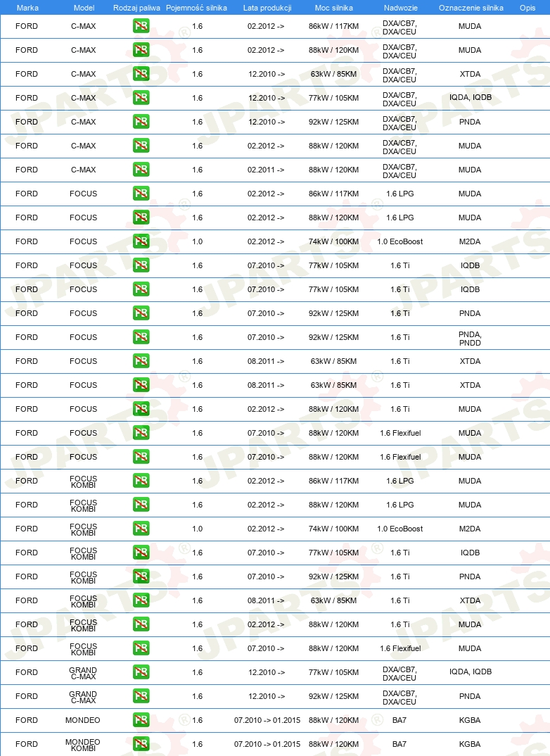This screenshot has width=550, height=756.
Task: Click IQDA, IQDB code in GRAND C-MAX row
Action: pos(471,672)
